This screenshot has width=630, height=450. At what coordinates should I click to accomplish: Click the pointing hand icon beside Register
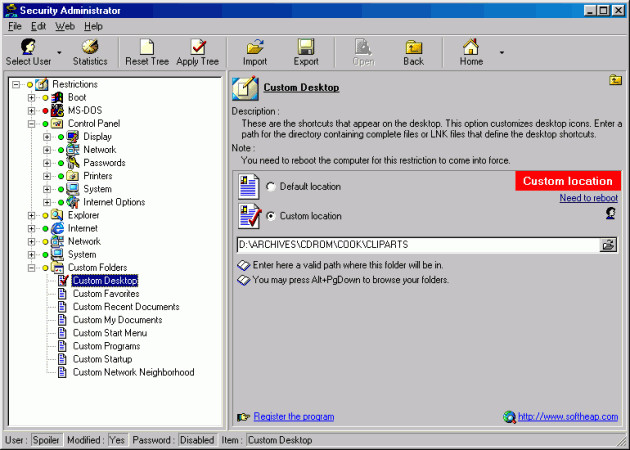243,417
